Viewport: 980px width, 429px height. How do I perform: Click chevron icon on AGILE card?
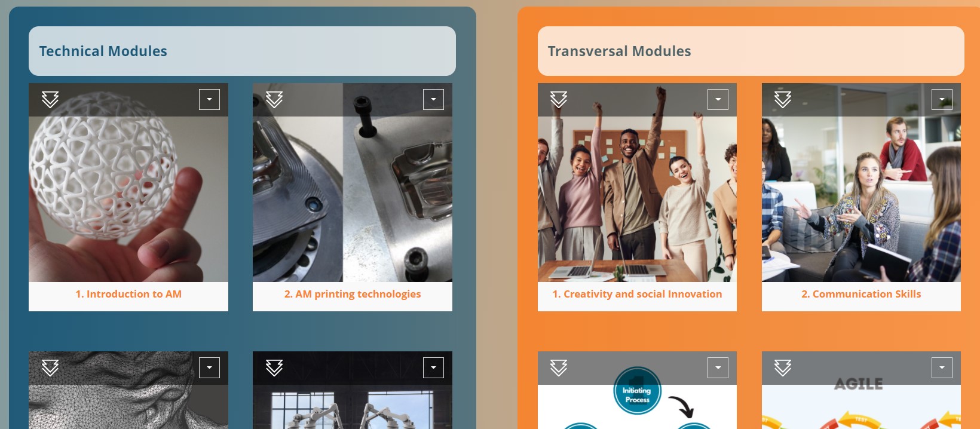click(x=783, y=367)
